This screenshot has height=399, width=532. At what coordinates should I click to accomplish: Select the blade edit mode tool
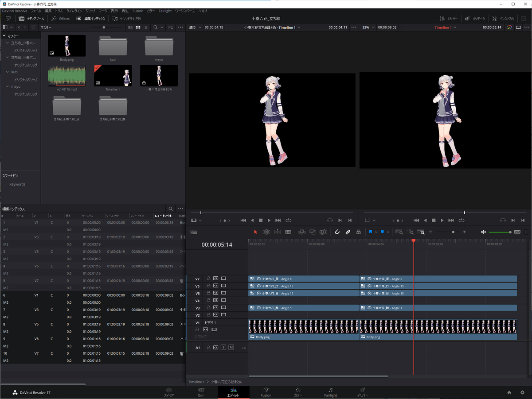tap(288, 232)
